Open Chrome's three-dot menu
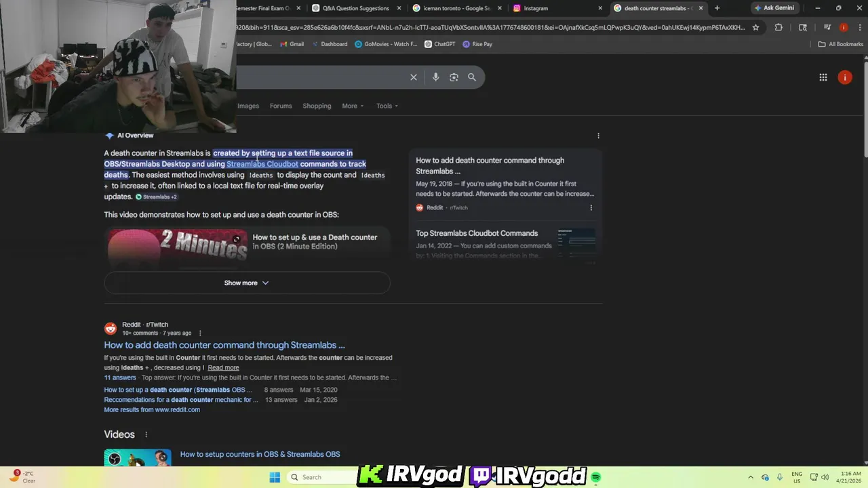Image resolution: width=868 pixels, height=488 pixels. point(859,28)
